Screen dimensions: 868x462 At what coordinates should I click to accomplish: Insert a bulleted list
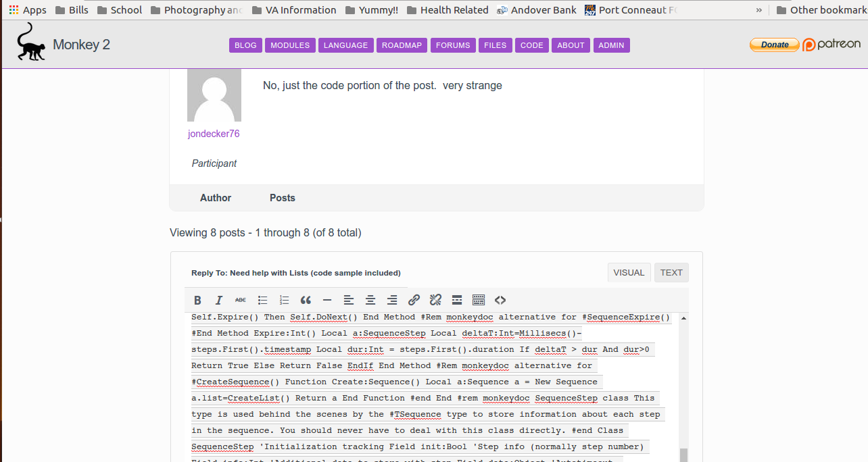(262, 301)
